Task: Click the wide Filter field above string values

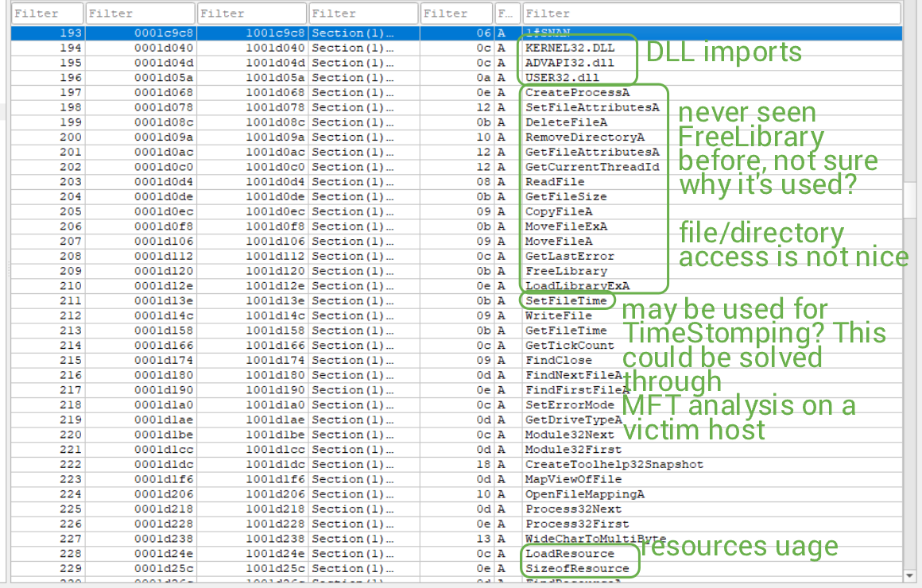Action: tap(711, 14)
